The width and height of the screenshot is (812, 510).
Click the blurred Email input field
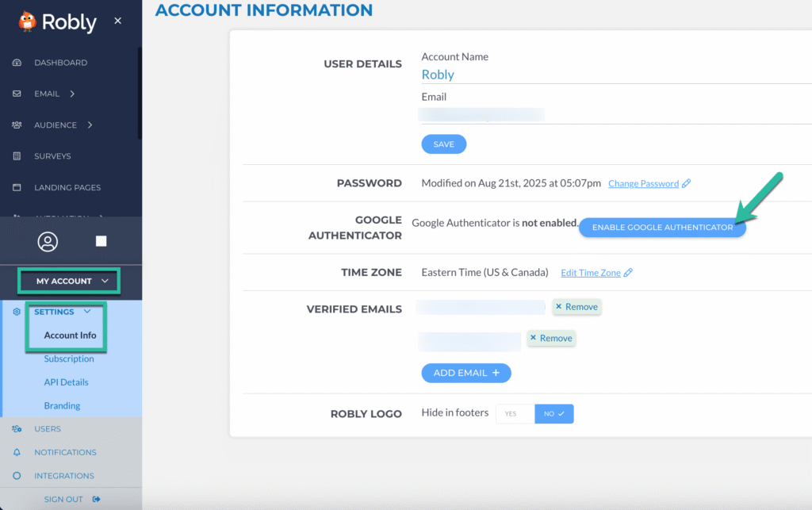[616, 114]
